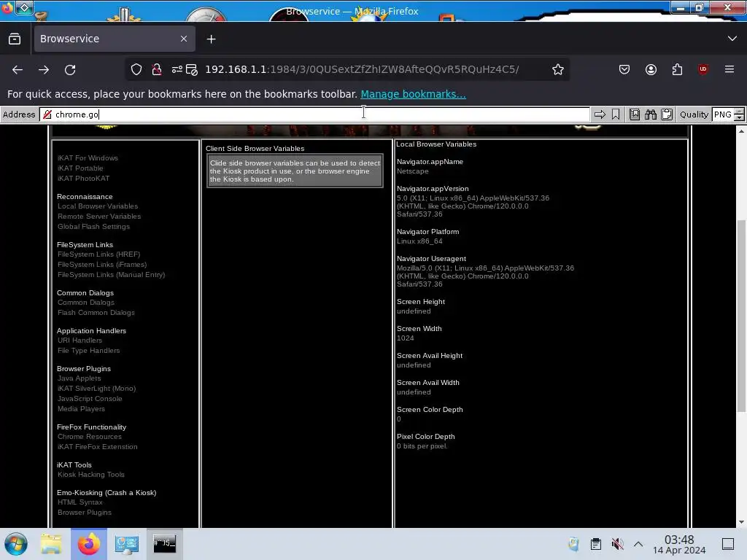Open Media Players link
Screen dimensions: 747x560
pos(82,409)
